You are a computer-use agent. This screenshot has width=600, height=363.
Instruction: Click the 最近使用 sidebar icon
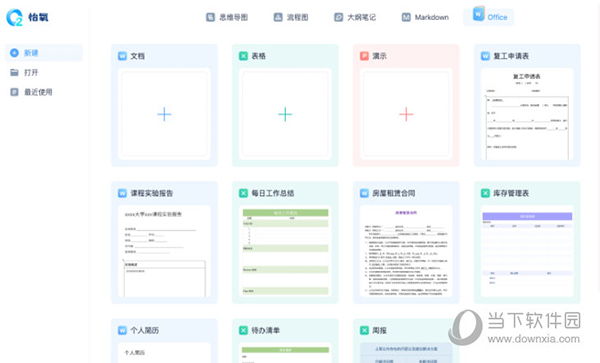click(x=14, y=92)
